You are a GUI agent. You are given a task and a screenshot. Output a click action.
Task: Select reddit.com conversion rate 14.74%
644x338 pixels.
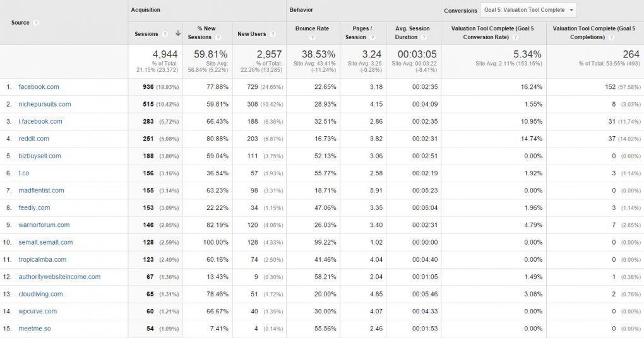(x=532, y=139)
